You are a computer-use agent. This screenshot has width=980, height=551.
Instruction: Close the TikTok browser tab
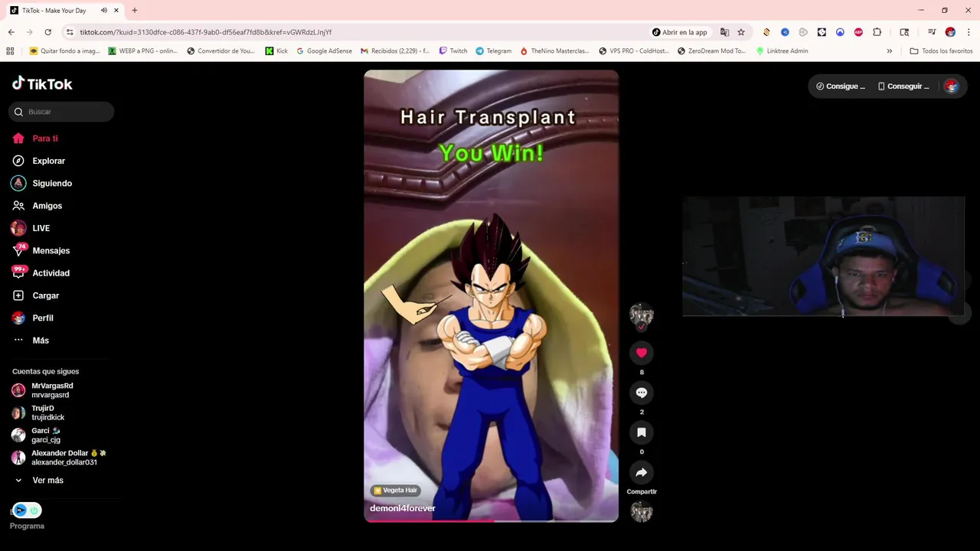[116, 11]
